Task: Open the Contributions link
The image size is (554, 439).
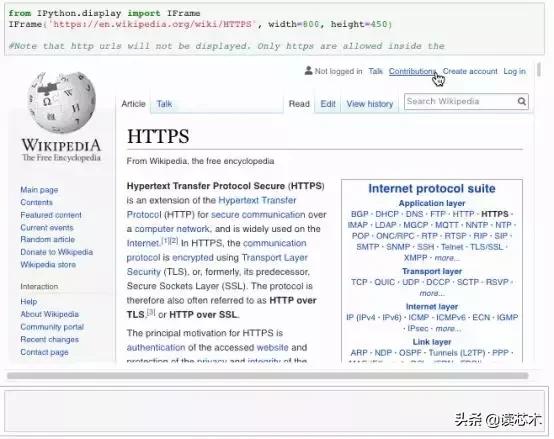Action: pos(412,71)
